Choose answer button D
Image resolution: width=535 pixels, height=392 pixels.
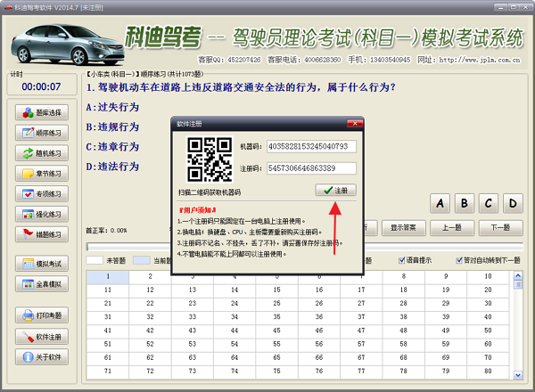(x=513, y=203)
